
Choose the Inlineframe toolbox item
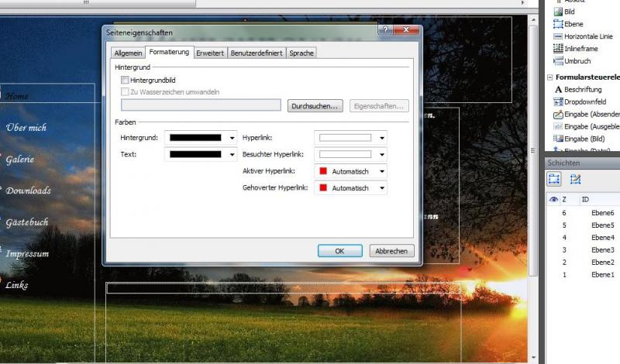[x=558, y=49]
